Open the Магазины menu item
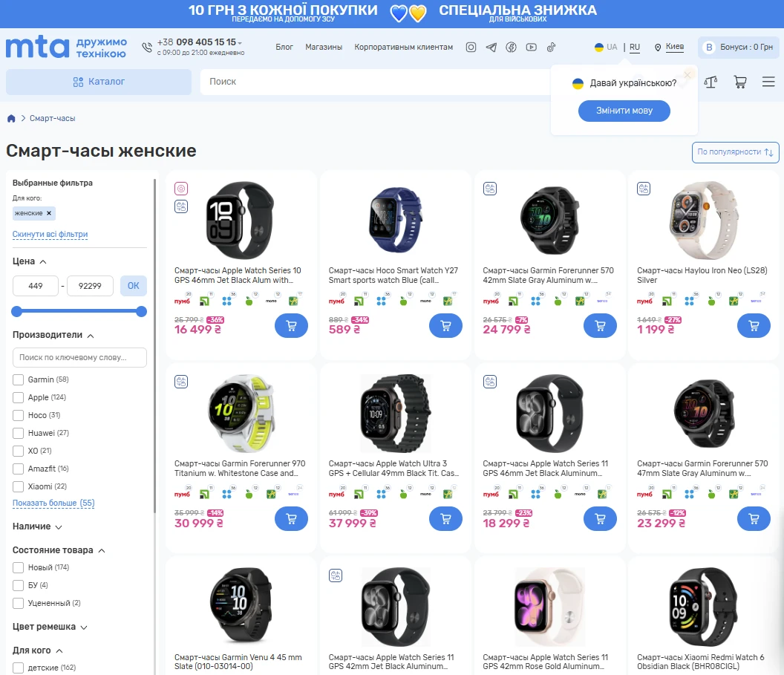 click(324, 47)
